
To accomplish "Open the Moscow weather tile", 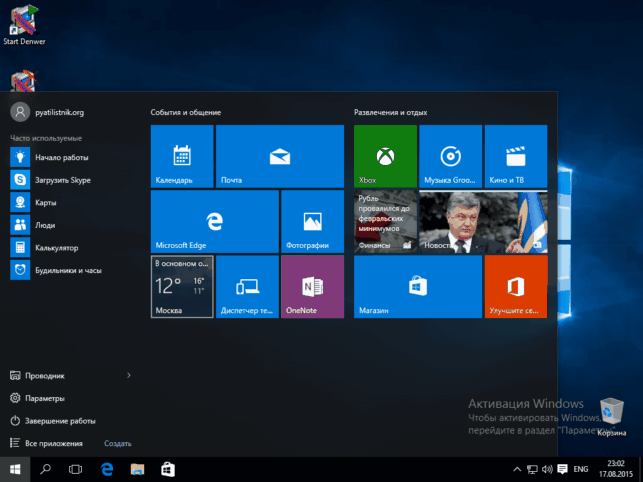I will click(x=182, y=287).
